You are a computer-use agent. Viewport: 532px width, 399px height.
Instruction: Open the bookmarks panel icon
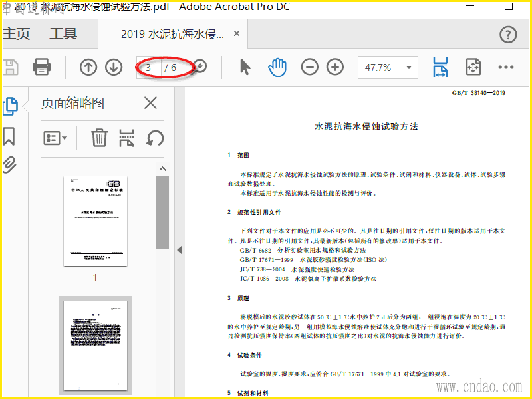[x=9, y=136]
